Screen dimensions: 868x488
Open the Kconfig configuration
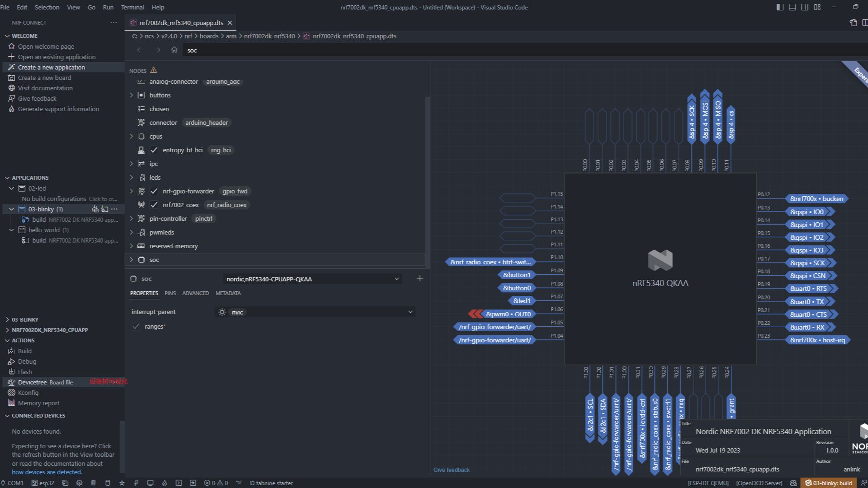27,392
